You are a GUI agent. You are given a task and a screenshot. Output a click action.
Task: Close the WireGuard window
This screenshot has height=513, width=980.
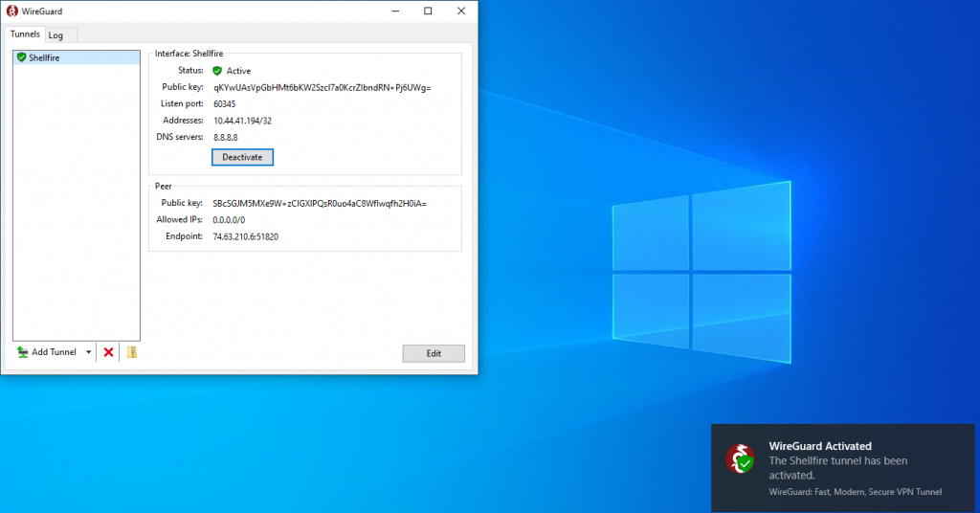[x=461, y=11]
